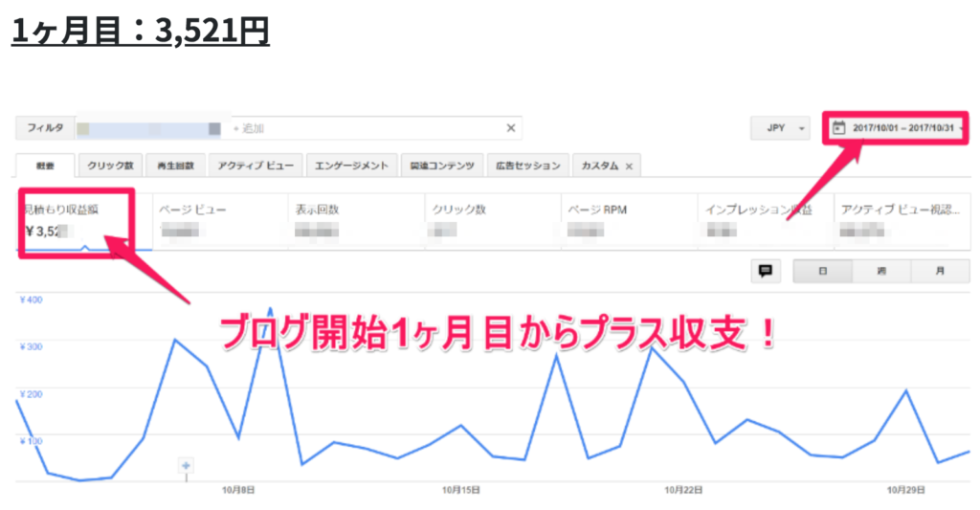The image size is (980, 510).
Task: Switch to the クリック数 tab
Action: point(110,166)
